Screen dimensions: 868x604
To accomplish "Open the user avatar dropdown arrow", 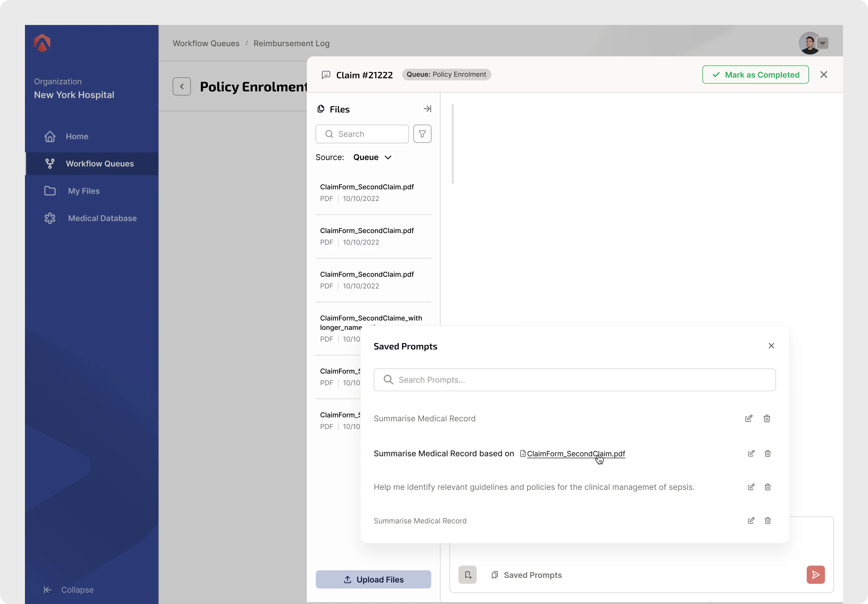I will coord(822,43).
